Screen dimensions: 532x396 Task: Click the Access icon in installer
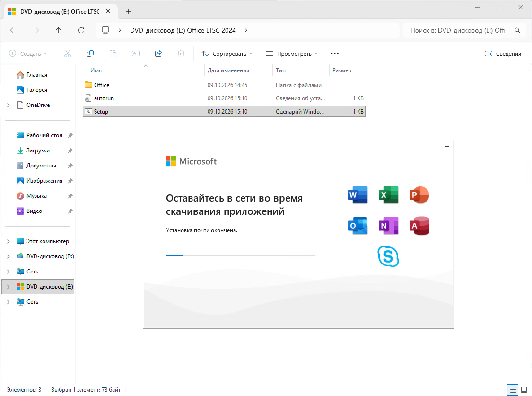coord(419,226)
